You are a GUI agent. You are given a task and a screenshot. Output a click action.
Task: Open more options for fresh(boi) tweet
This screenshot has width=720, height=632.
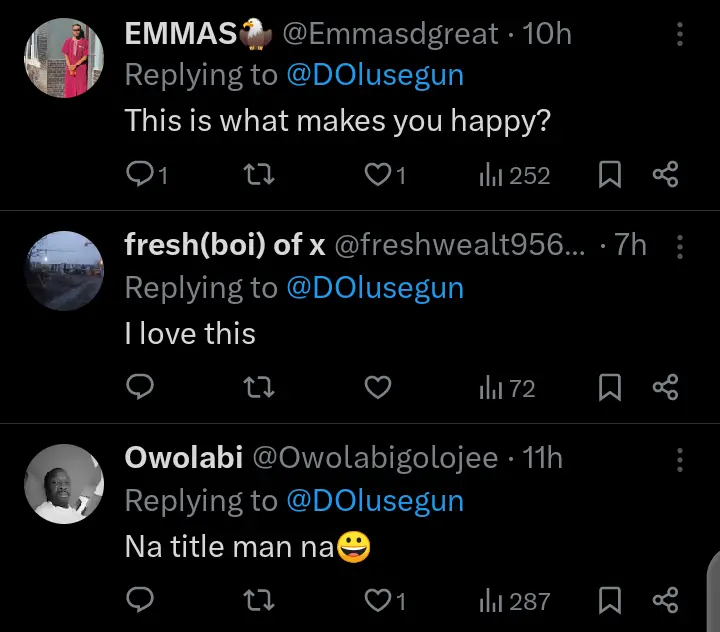tap(680, 247)
